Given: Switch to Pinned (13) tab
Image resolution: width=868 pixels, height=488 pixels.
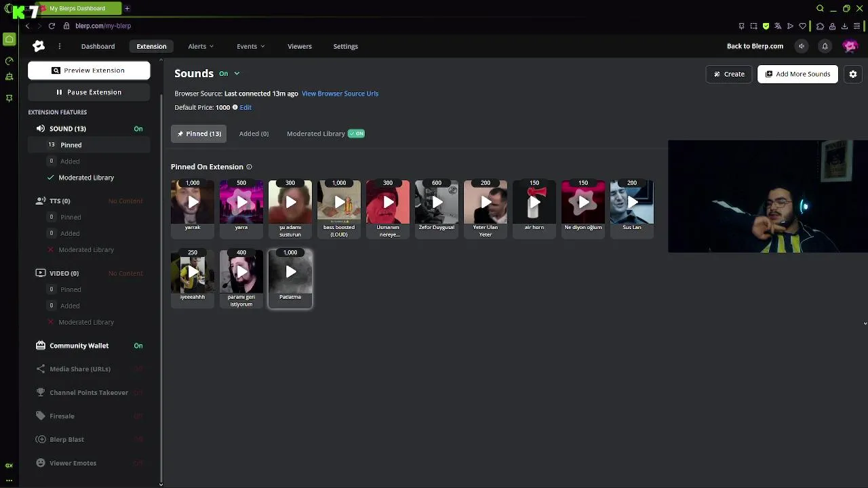Looking at the screenshot, I should click(x=199, y=134).
